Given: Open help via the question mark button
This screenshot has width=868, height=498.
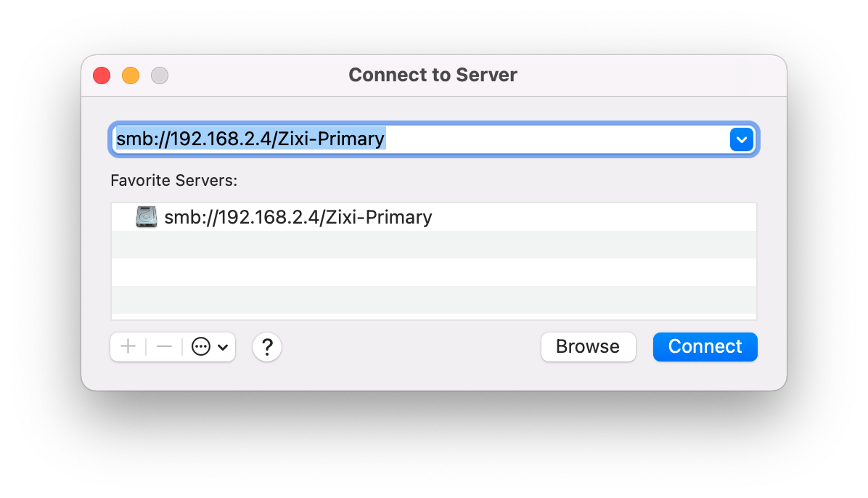Looking at the screenshot, I should click(267, 347).
